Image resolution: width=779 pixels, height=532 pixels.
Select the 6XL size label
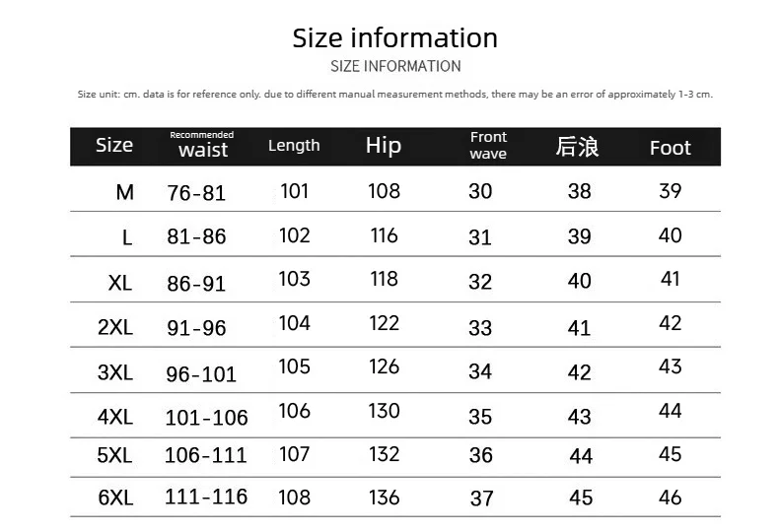115,498
